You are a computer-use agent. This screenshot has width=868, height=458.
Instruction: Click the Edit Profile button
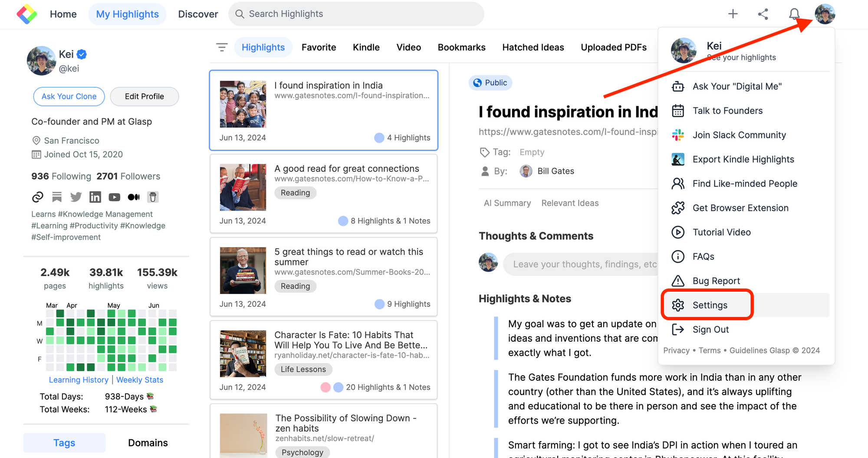point(145,96)
